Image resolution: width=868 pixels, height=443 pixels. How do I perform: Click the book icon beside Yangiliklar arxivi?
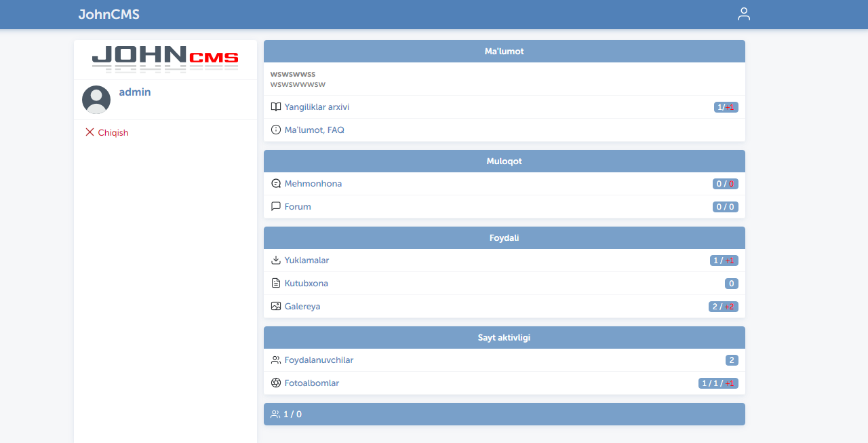tap(276, 107)
